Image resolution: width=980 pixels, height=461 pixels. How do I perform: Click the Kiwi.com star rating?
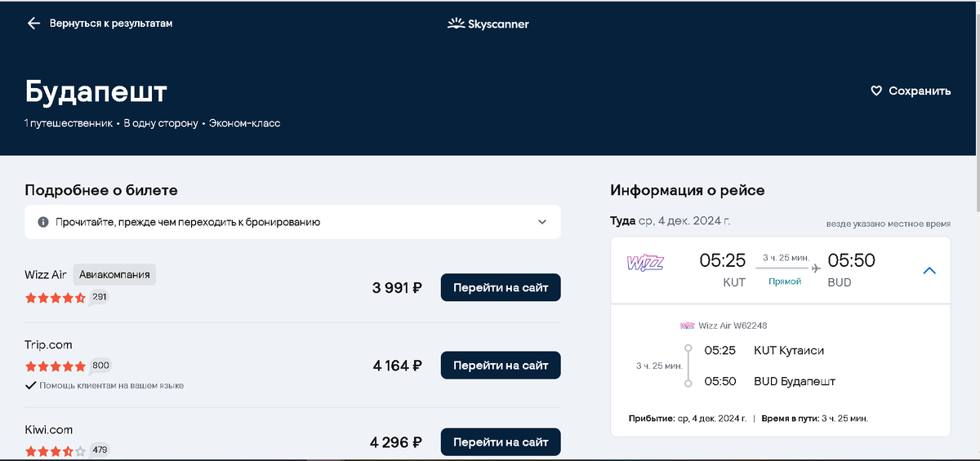pos(56,450)
